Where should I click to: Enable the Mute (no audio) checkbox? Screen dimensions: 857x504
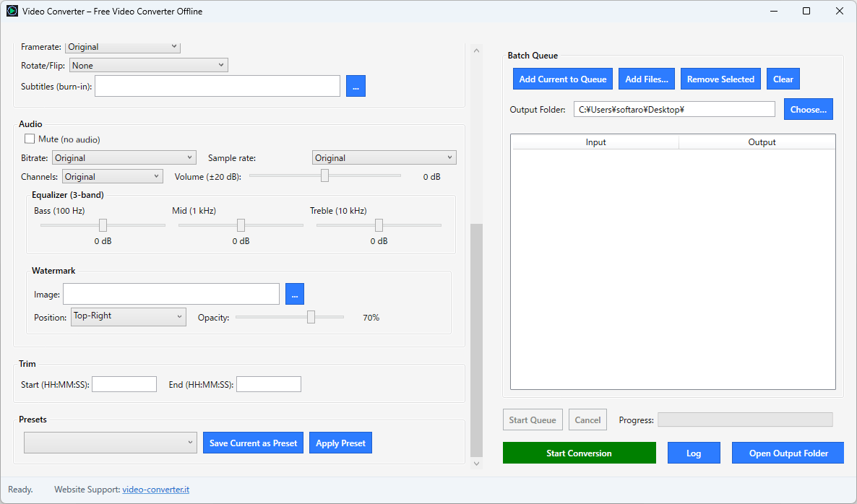click(x=30, y=139)
